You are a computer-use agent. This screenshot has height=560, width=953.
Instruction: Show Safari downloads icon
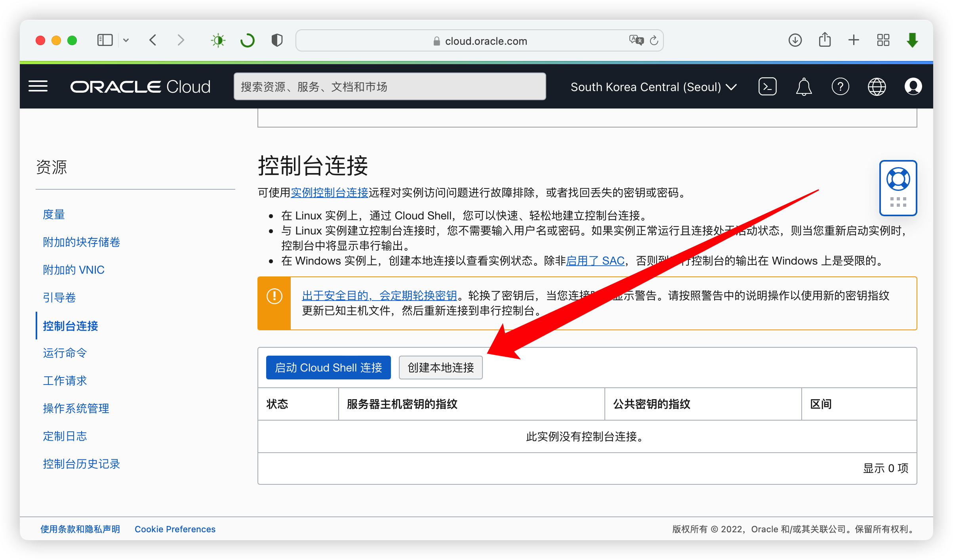(x=795, y=40)
